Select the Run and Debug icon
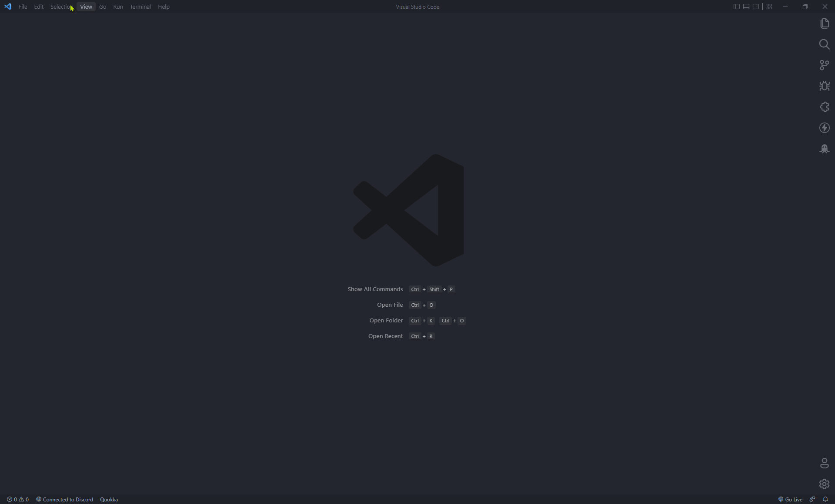The height and width of the screenshot is (504, 835). click(x=825, y=86)
